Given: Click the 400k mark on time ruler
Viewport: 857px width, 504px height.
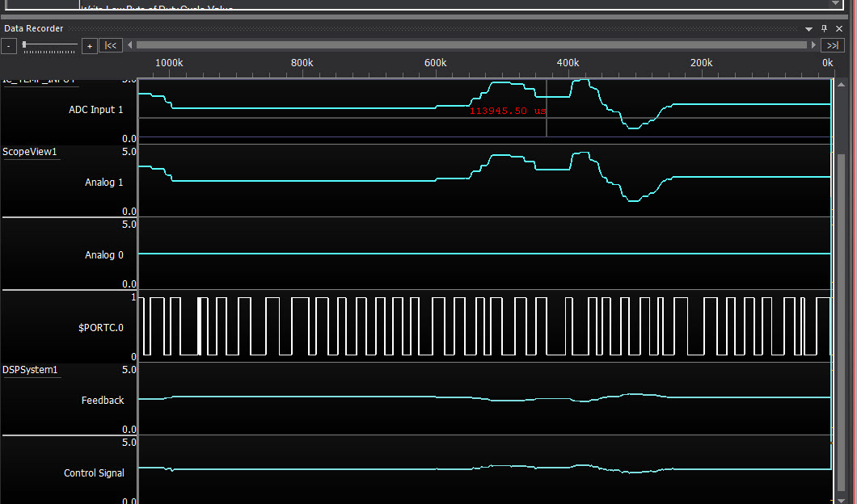Looking at the screenshot, I should 568,63.
